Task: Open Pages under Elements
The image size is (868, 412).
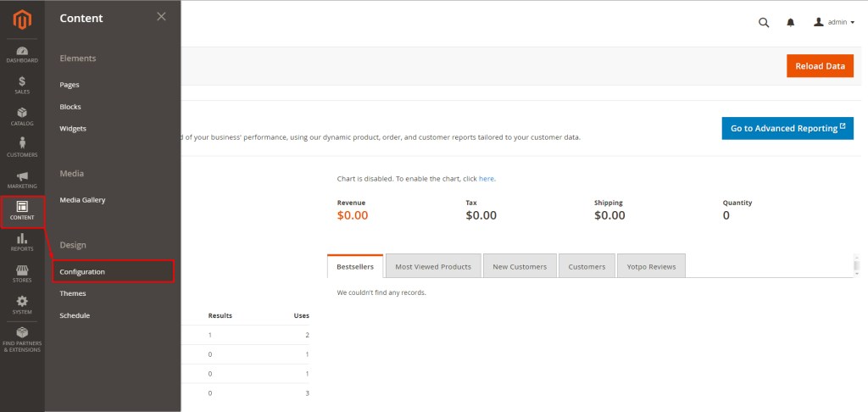Action: pos(70,85)
